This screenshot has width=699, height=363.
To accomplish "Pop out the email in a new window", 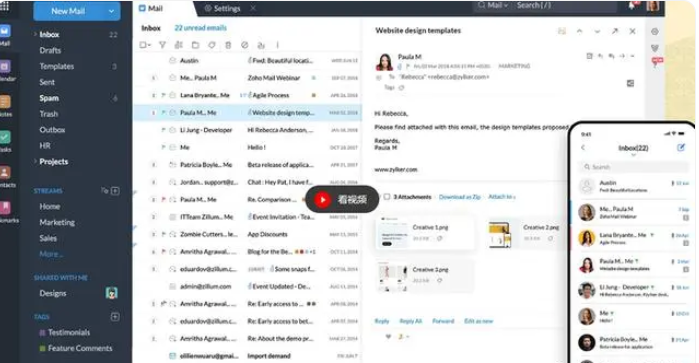I will pyautogui.click(x=615, y=31).
